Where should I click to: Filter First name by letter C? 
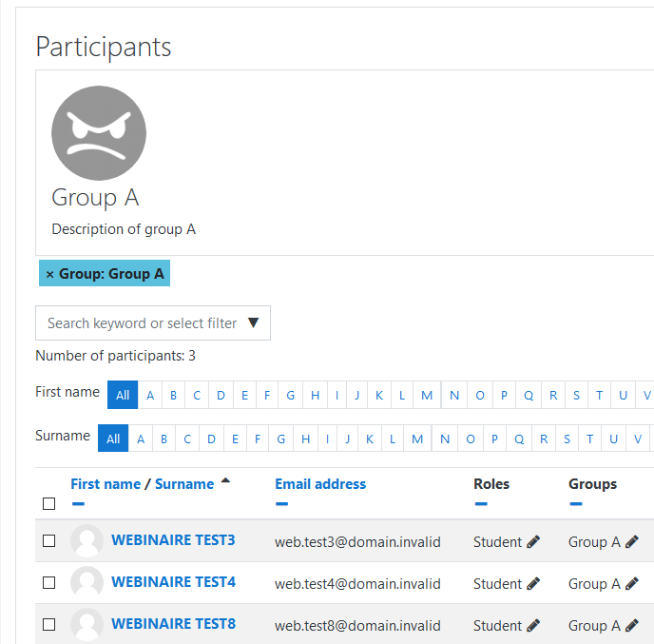[x=197, y=395]
